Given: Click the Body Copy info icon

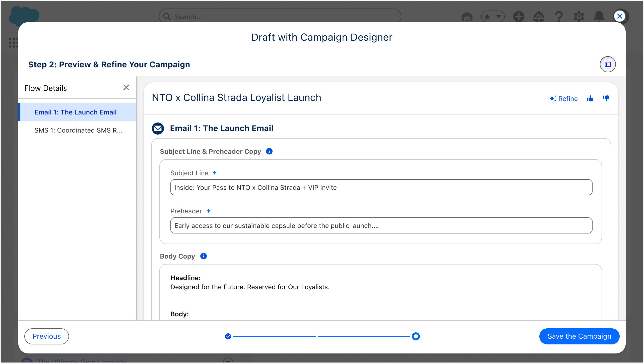Looking at the screenshot, I should [x=204, y=256].
